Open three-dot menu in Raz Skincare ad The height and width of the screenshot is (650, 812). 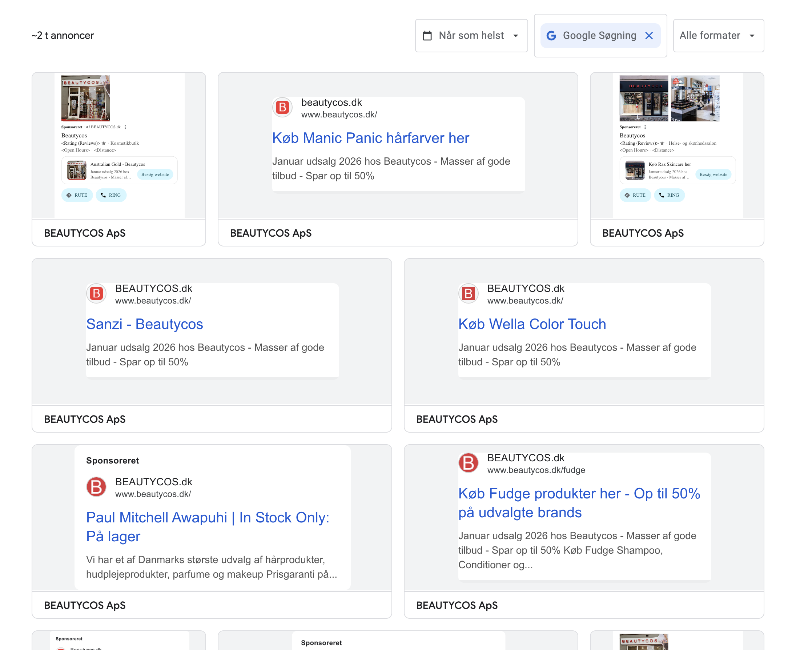point(645,127)
